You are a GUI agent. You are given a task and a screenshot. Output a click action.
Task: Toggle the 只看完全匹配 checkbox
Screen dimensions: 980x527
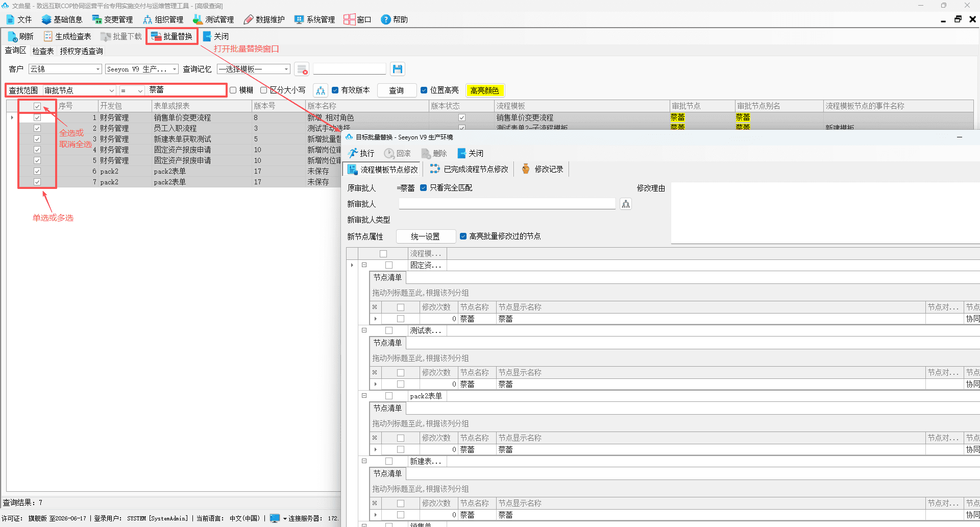[x=423, y=188]
